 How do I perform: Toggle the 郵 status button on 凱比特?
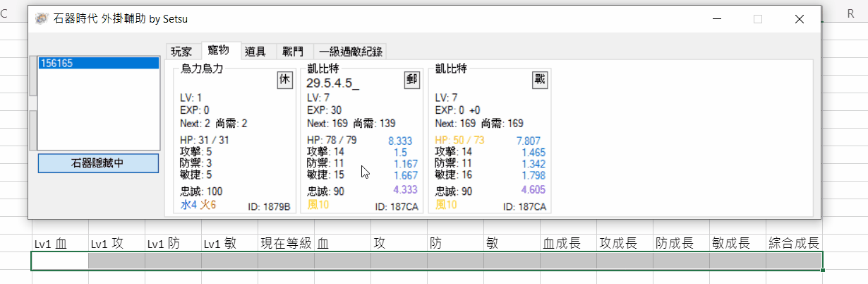click(412, 79)
